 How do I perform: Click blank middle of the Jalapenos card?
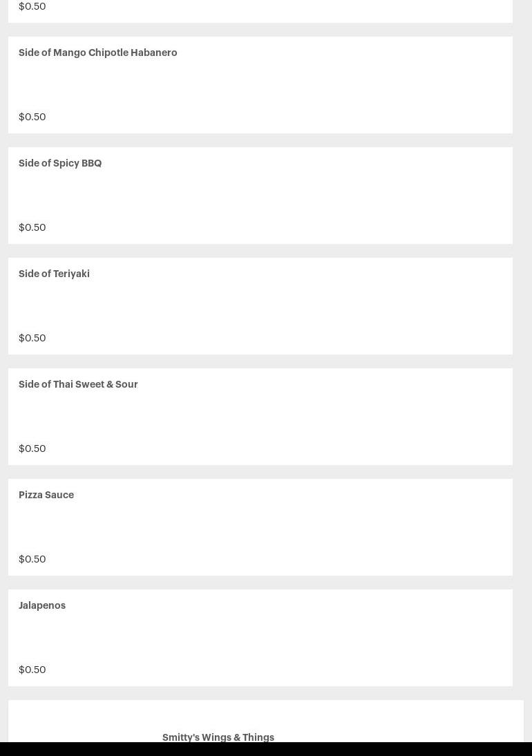(x=260, y=638)
